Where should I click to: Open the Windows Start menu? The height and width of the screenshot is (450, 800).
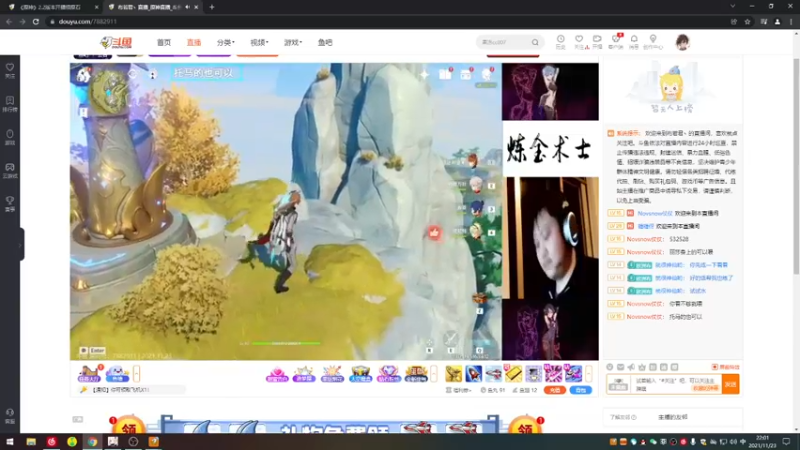tap(10, 442)
